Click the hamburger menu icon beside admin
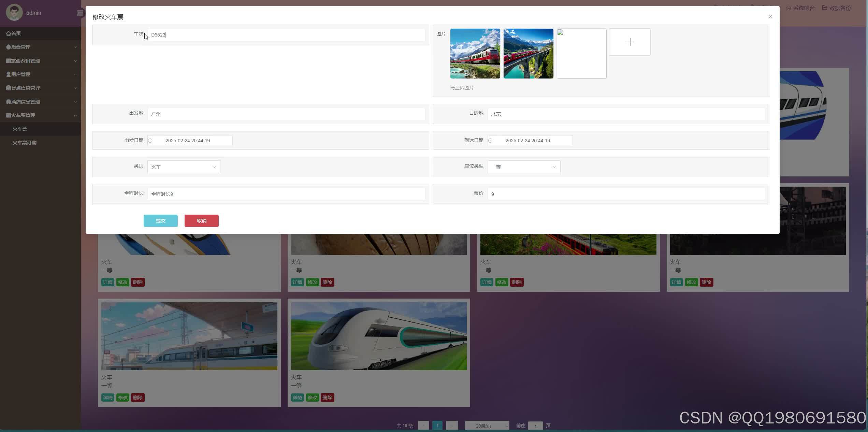 coord(80,13)
